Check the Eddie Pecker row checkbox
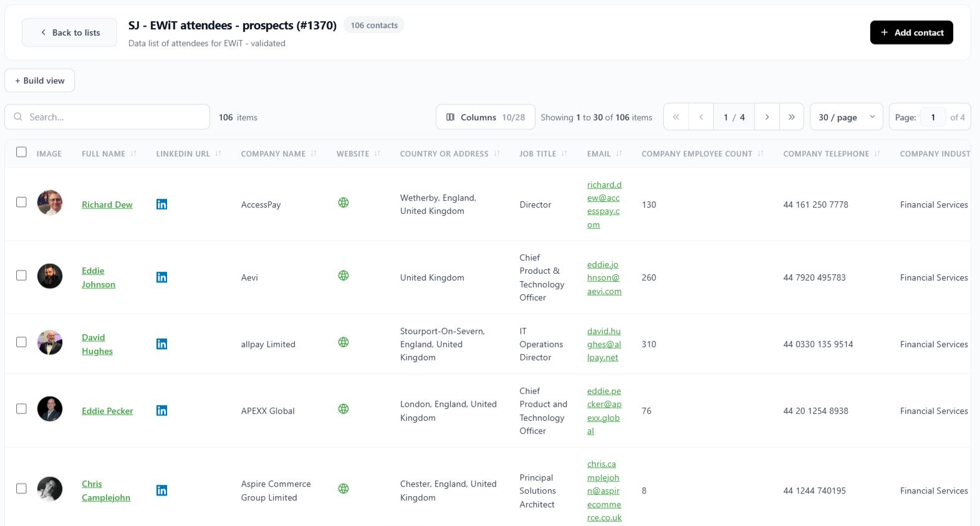This screenshot has width=980, height=526. [x=21, y=409]
